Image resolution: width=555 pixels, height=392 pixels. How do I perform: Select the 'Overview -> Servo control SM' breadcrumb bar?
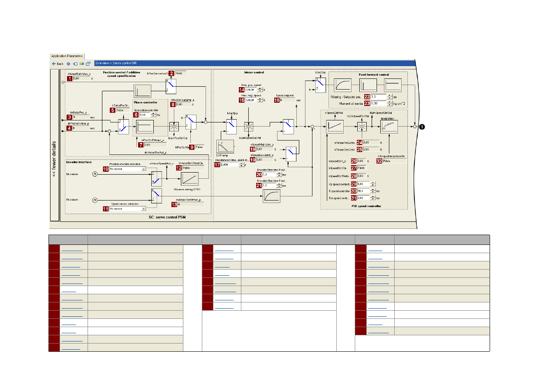click(254, 63)
